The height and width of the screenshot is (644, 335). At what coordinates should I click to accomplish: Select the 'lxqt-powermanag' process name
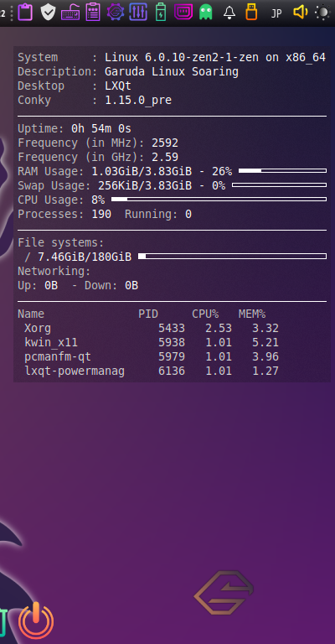pyautogui.click(x=75, y=371)
